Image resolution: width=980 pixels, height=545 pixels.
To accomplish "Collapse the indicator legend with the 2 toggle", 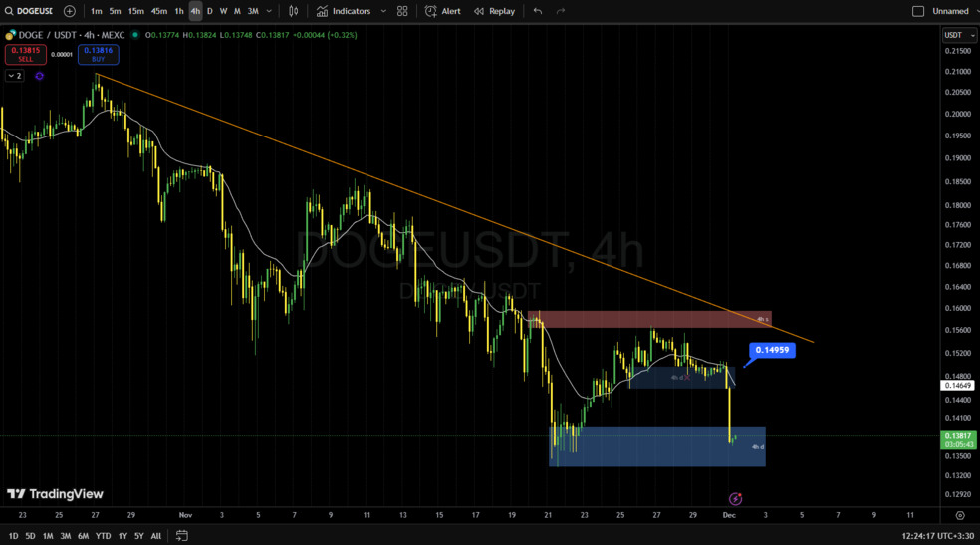I will pyautogui.click(x=14, y=76).
